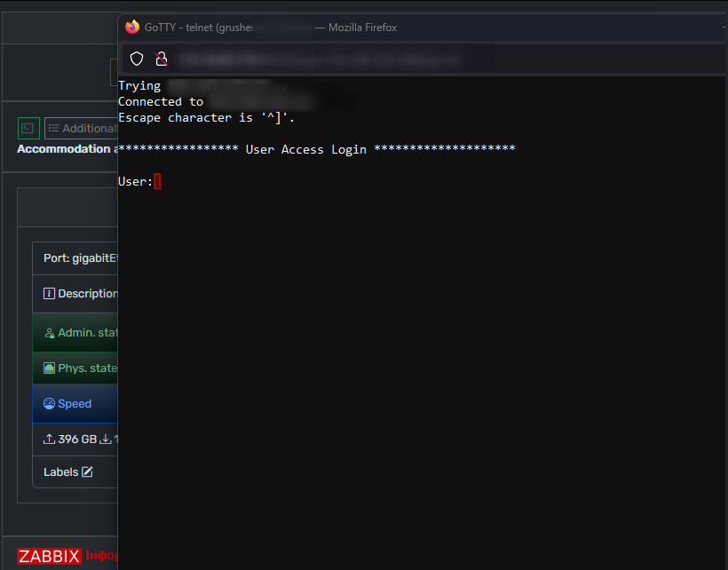Click the insecure connection padlock icon

[162, 59]
